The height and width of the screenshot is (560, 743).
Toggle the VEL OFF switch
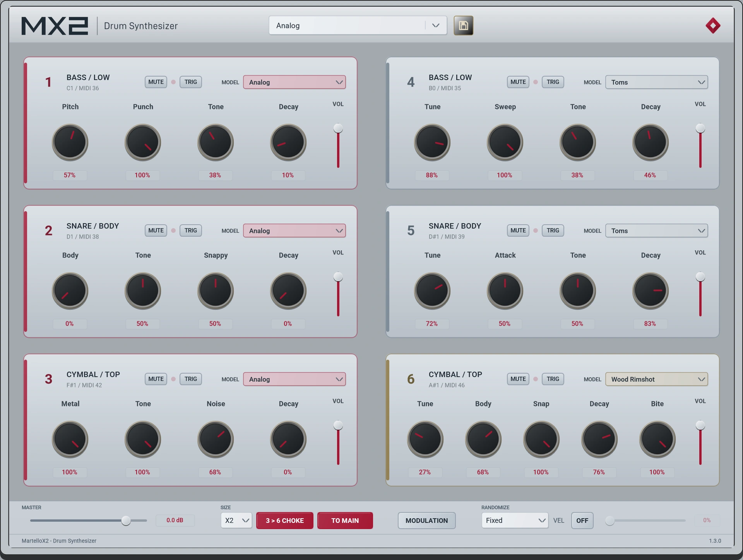(x=582, y=521)
